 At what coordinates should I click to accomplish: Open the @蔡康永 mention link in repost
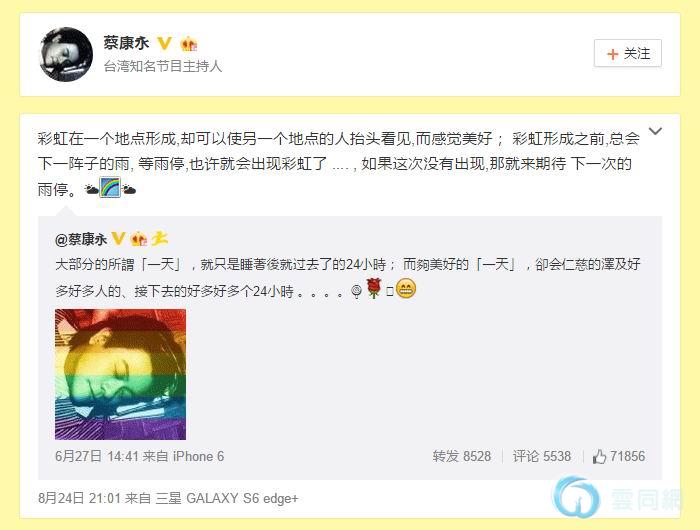point(81,240)
